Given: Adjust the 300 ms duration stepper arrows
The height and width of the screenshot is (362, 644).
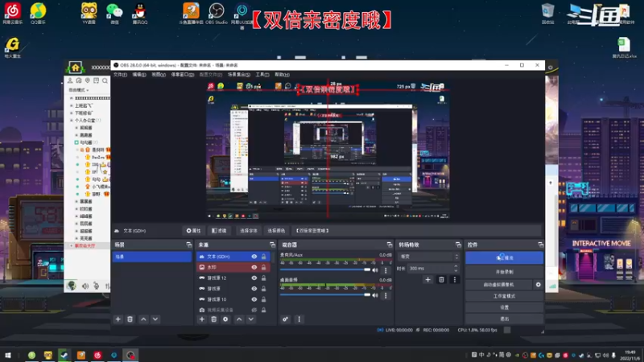Looking at the screenshot, I should tap(456, 268).
